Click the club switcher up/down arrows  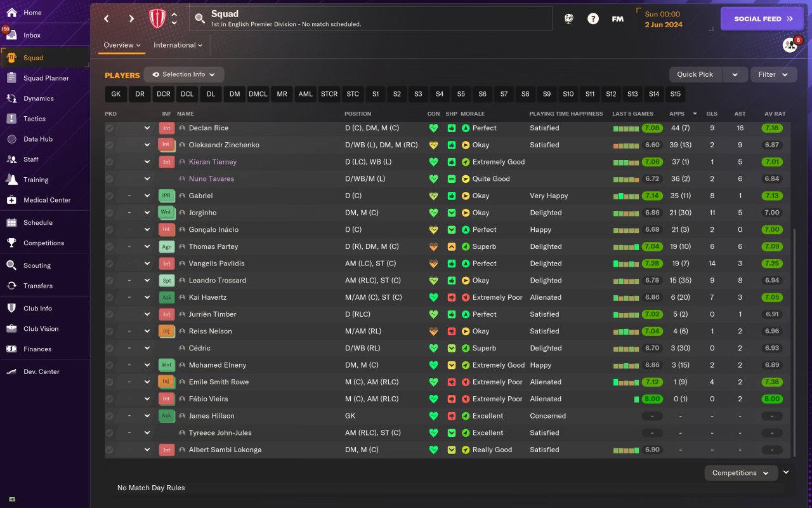click(174, 18)
